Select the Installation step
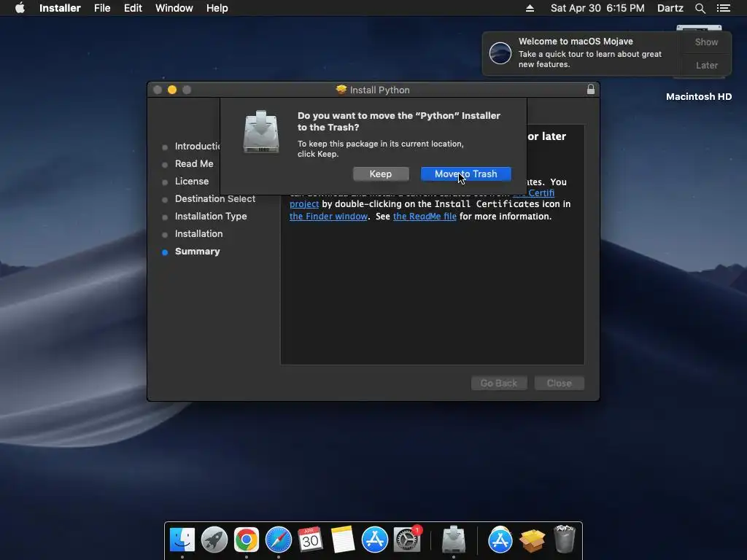Viewport: 747px width, 560px height. [198, 234]
